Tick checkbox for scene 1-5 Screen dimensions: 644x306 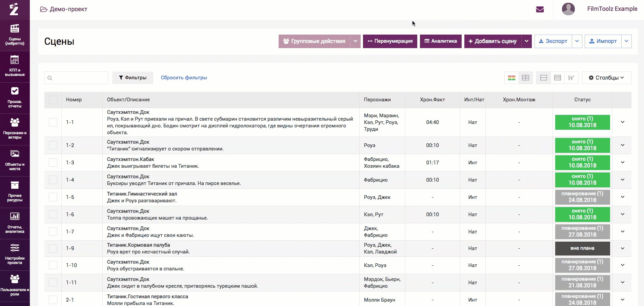coord(53,197)
